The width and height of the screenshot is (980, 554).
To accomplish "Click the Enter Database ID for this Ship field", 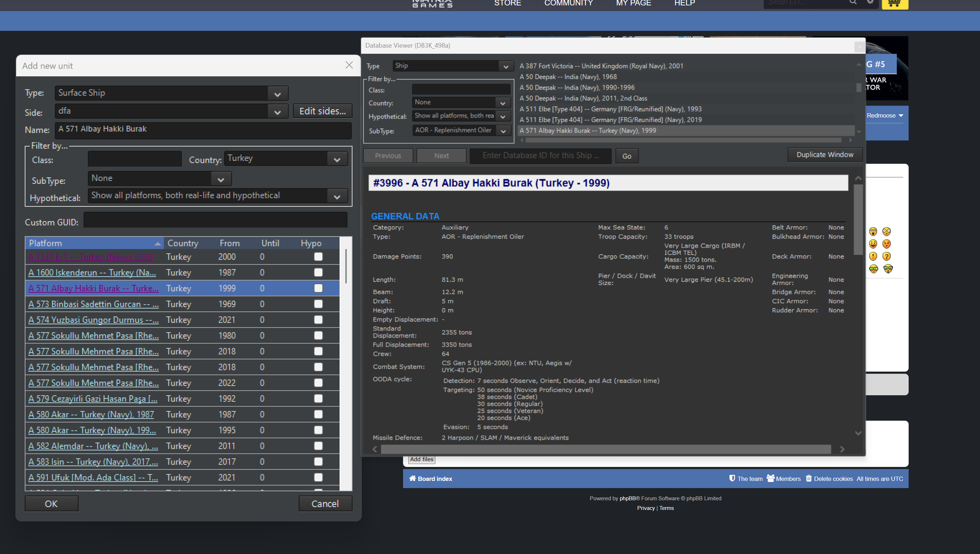I will [541, 156].
